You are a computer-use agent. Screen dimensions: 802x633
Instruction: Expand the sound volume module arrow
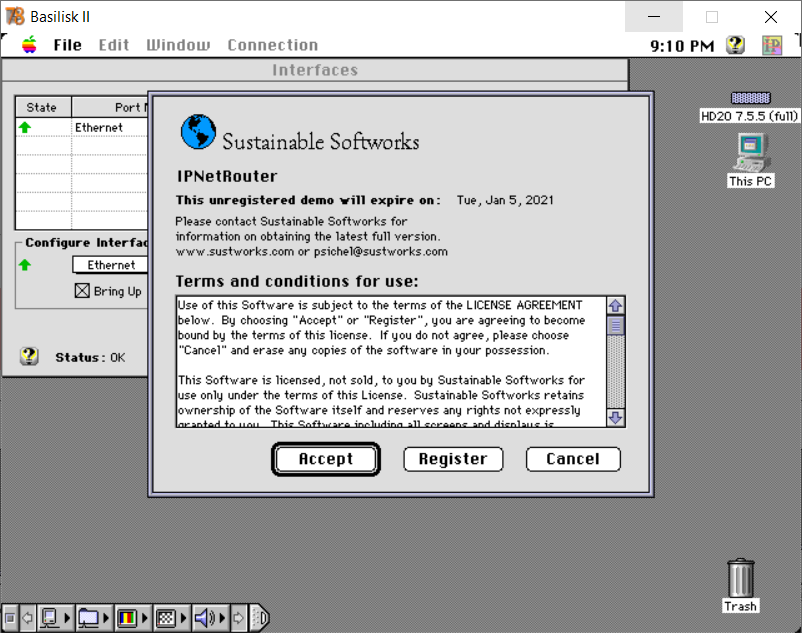(x=222, y=618)
